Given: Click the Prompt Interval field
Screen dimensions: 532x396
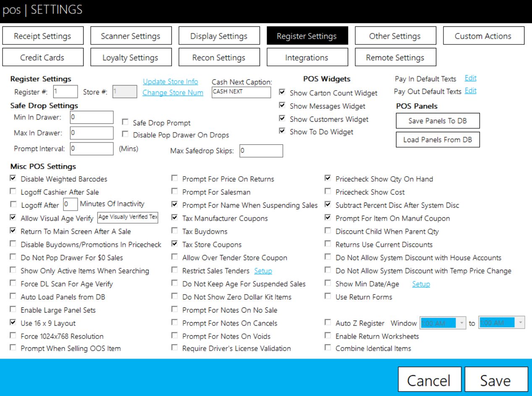Looking at the screenshot, I should click(x=92, y=148).
